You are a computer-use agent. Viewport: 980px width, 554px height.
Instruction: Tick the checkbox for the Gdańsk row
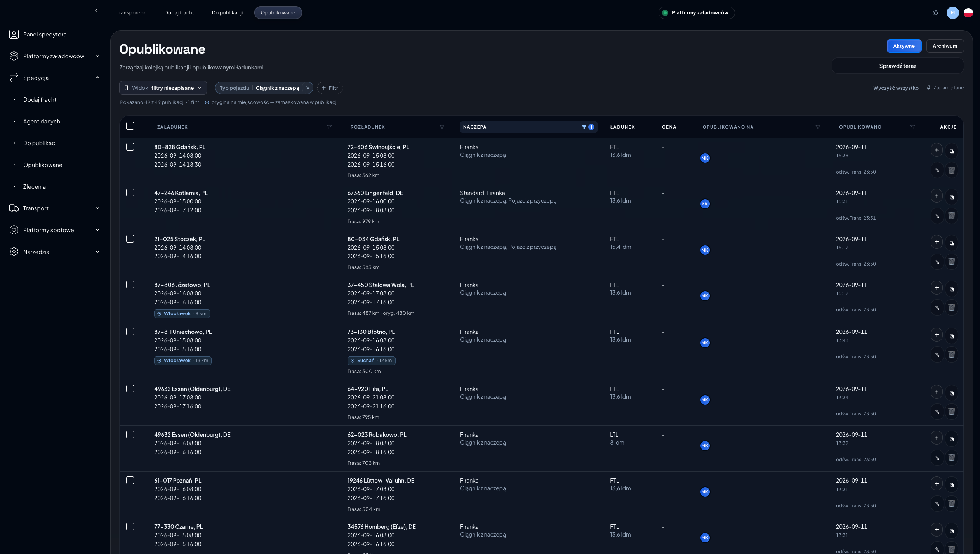(x=130, y=147)
